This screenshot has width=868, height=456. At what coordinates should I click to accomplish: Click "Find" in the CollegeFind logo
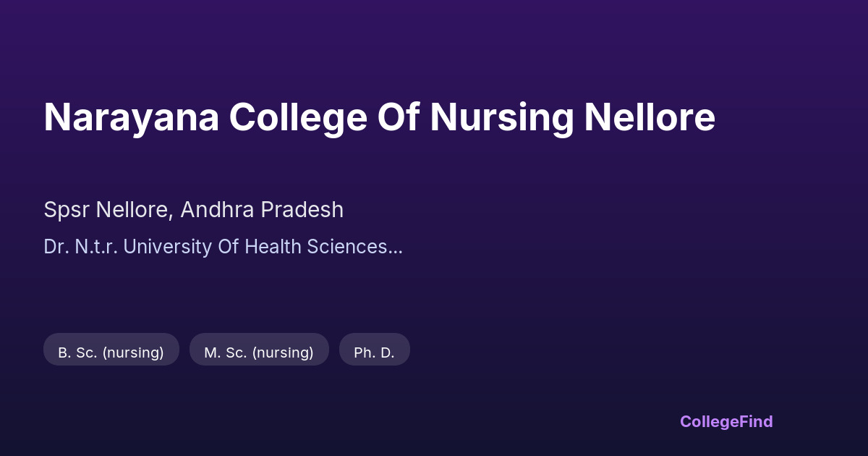tap(756, 421)
